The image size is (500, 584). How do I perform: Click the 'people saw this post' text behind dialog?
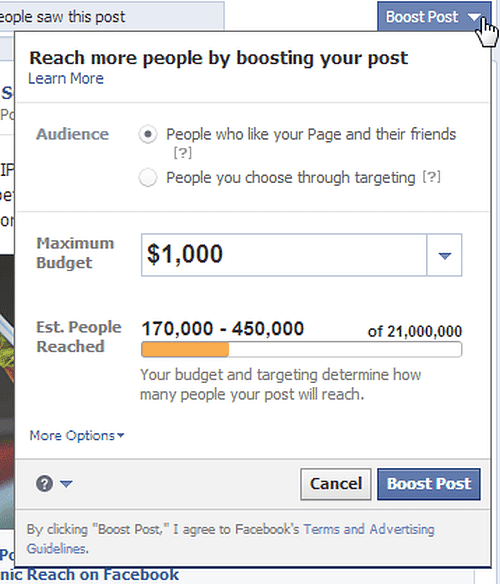[62, 17]
